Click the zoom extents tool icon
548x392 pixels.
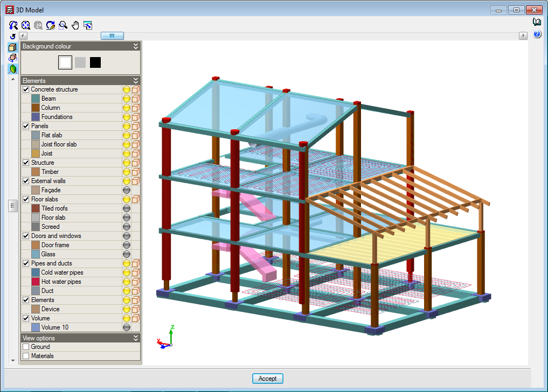(x=26, y=25)
